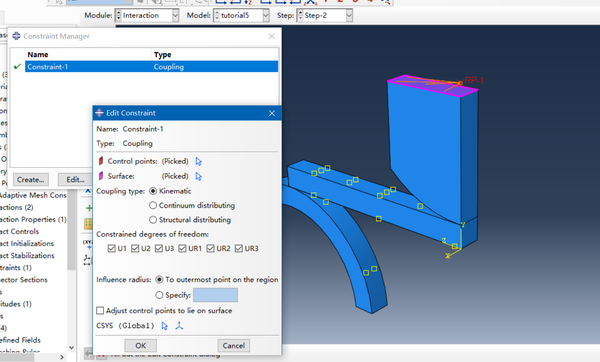Click the green checkmark beside Constraint-1

(x=17, y=67)
